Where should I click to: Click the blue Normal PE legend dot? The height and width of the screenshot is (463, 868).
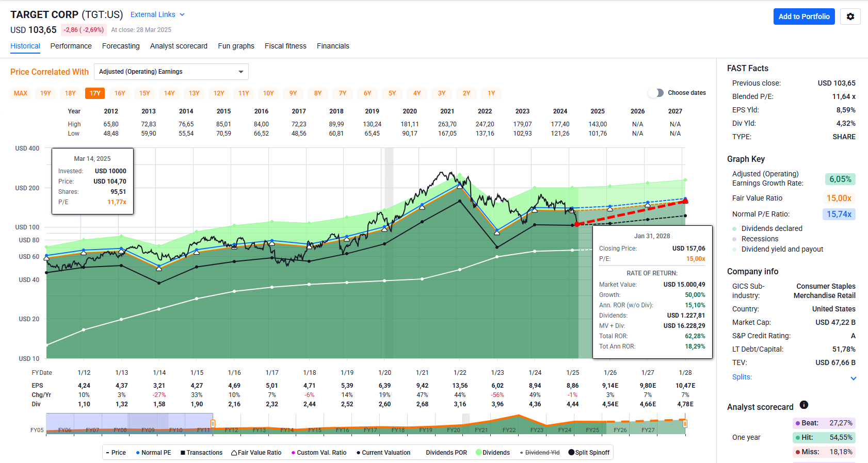138,453
